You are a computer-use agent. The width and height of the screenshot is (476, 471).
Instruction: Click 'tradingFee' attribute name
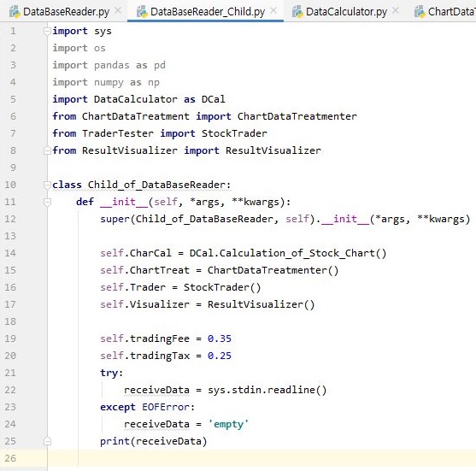coord(160,339)
